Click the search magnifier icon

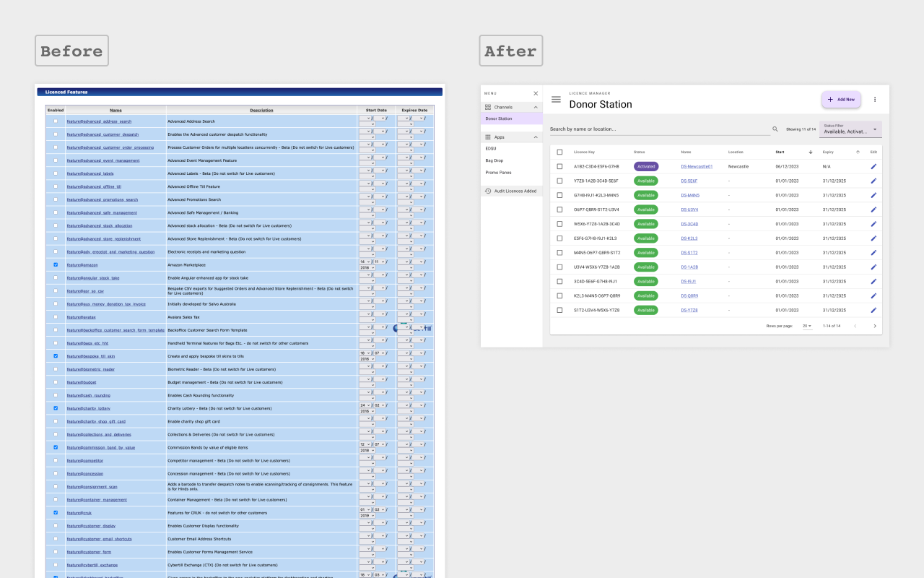(x=774, y=128)
